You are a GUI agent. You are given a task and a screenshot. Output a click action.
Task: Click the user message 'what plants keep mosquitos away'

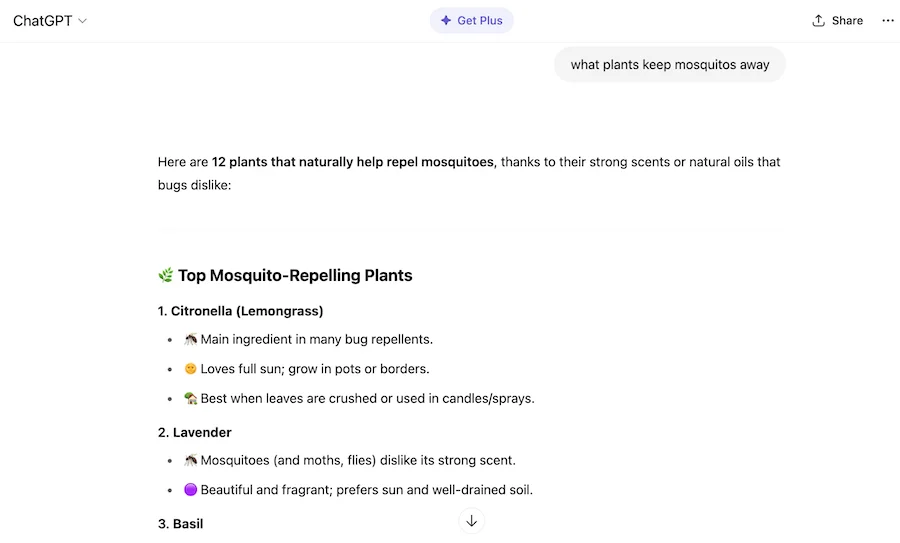(670, 65)
